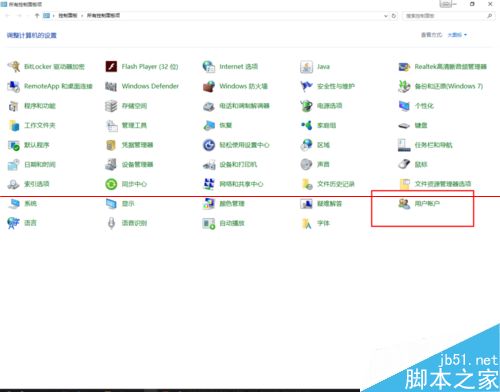The width and height of the screenshot is (500, 392).
Task: Open 声音 (Sound) speaker icon
Action: (306, 164)
